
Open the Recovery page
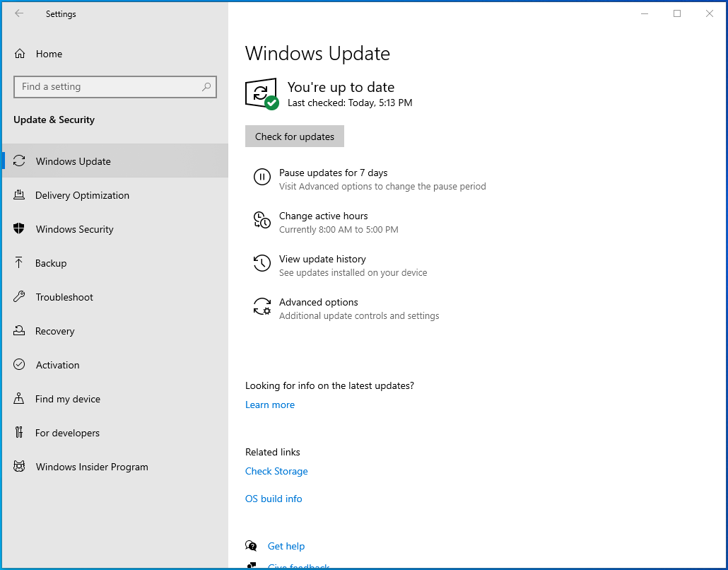click(54, 331)
